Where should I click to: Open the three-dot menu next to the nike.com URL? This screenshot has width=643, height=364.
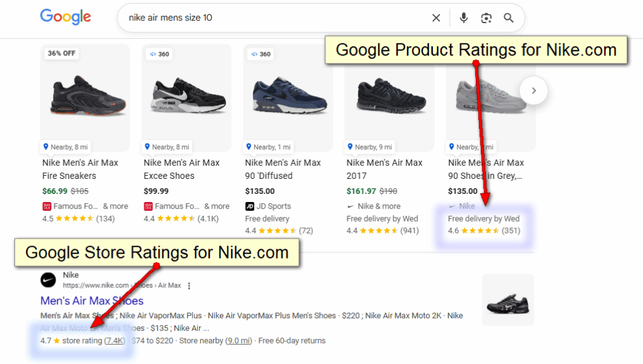click(189, 285)
